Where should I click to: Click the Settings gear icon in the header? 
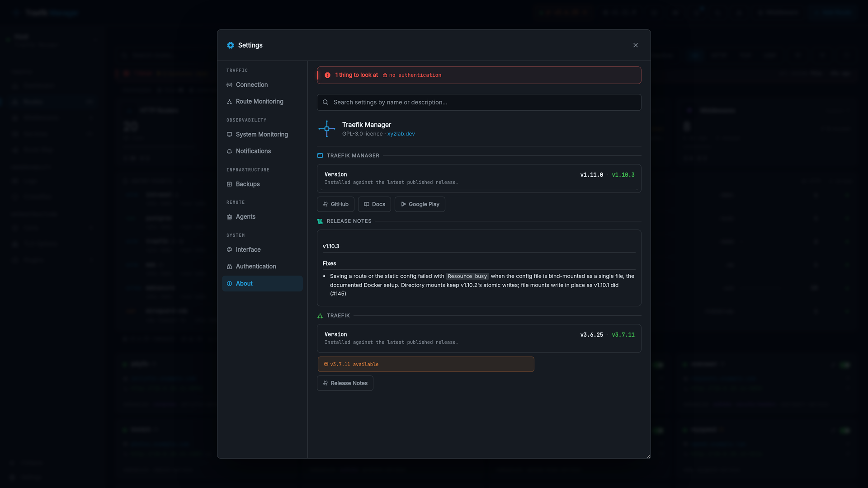231,45
